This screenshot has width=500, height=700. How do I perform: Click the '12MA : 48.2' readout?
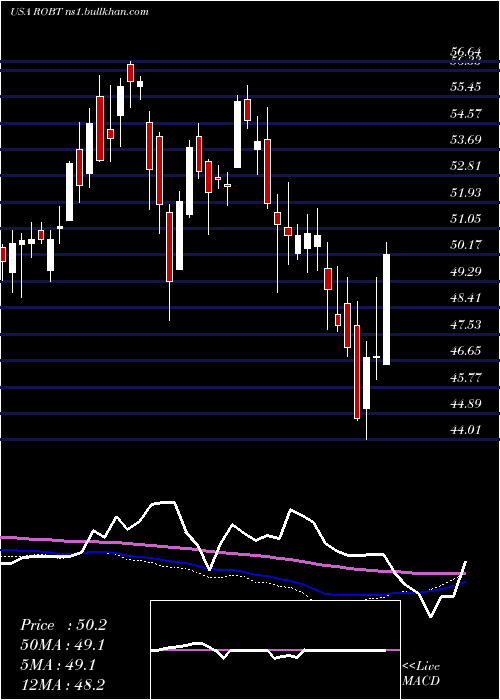coord(63,684)
